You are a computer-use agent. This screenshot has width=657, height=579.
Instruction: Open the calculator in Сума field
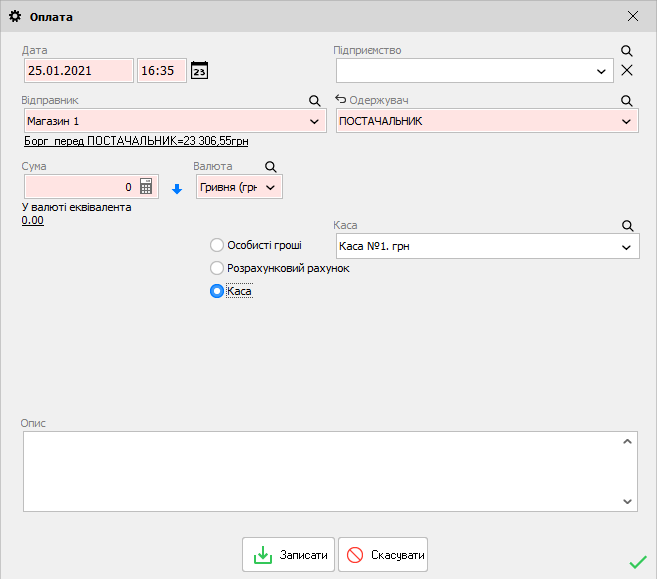(146, 186)
